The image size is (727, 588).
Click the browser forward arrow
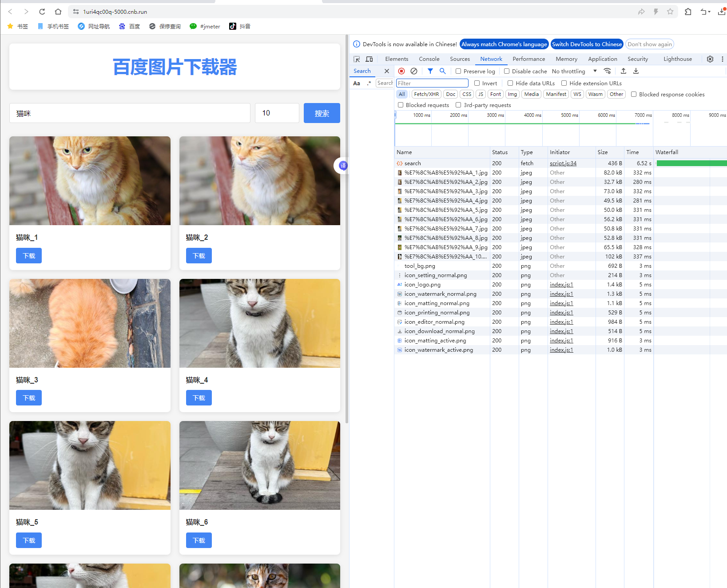point(26,12)
